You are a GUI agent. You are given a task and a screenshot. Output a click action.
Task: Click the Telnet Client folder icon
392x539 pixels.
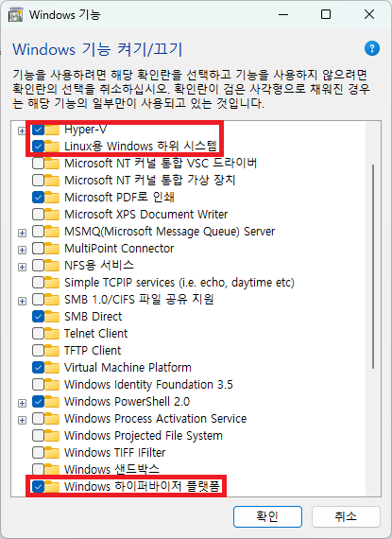pos(52,334)
